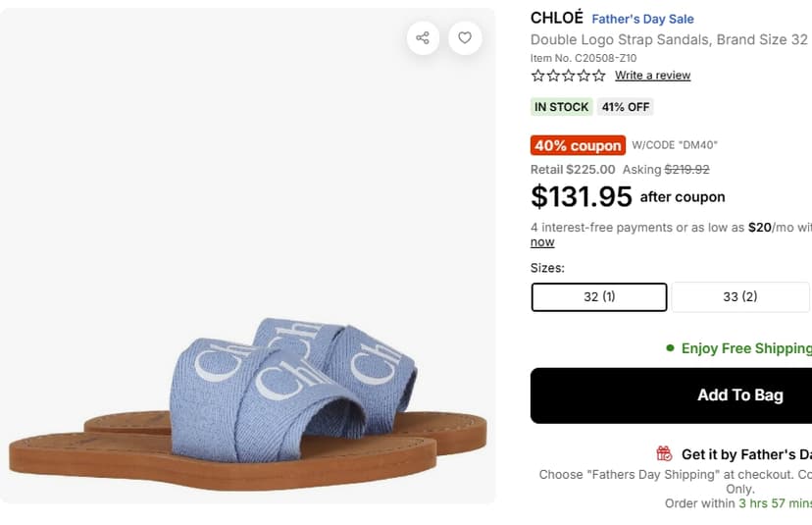
Task: Click the 41% OFF badge
Action: [626, 107]
